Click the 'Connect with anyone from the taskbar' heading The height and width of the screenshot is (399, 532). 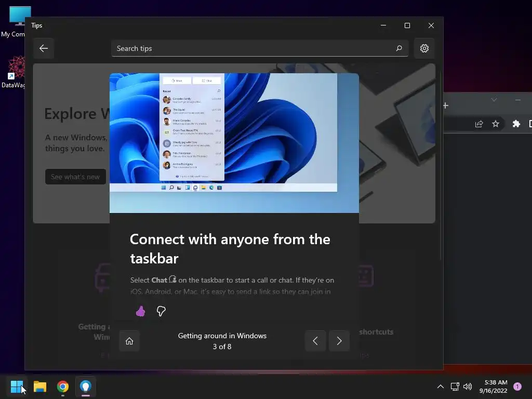click(230, 249)
